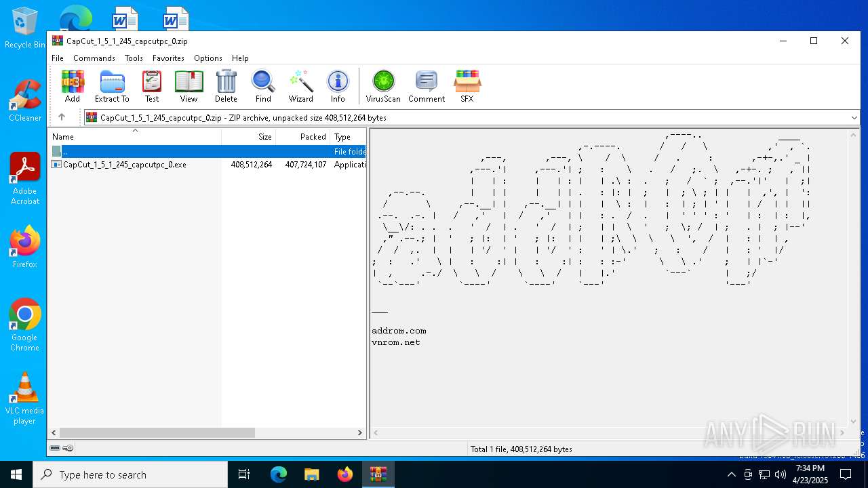The image size is (868, 488).
Task: Open Recycle Bin on the desktop
Action: pyautogui.click(x=24, y=28)
